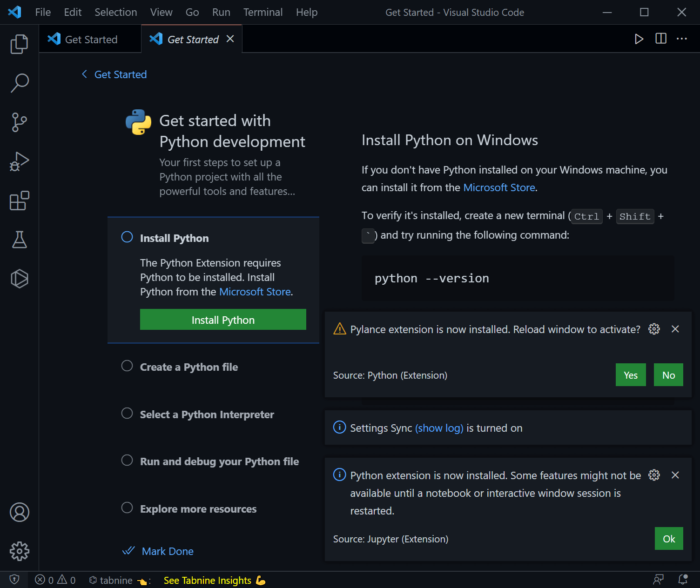This screenshot has height=588, width=700.
Task: Open the File menu
Action: point(43,12)
